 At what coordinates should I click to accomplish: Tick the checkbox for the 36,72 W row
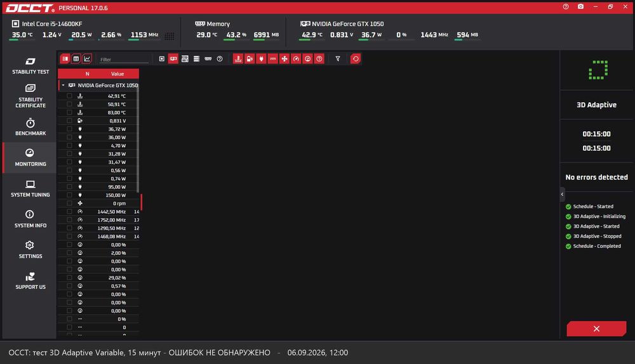pos(69,129)
